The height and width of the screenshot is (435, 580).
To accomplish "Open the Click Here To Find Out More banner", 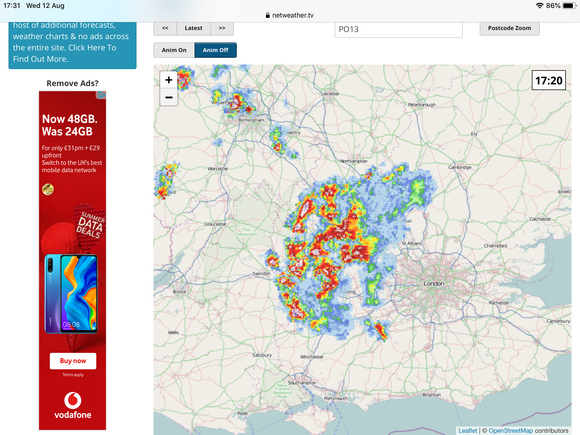I will point(72,45).
